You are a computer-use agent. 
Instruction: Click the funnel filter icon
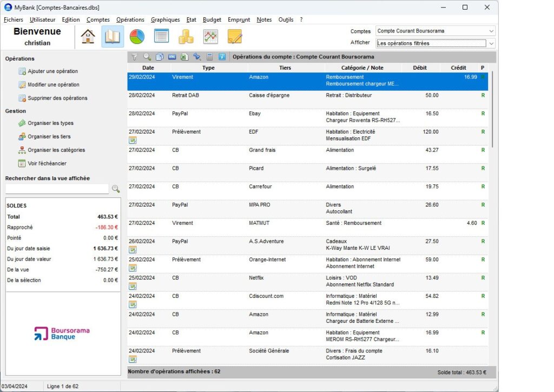(135, 57)
